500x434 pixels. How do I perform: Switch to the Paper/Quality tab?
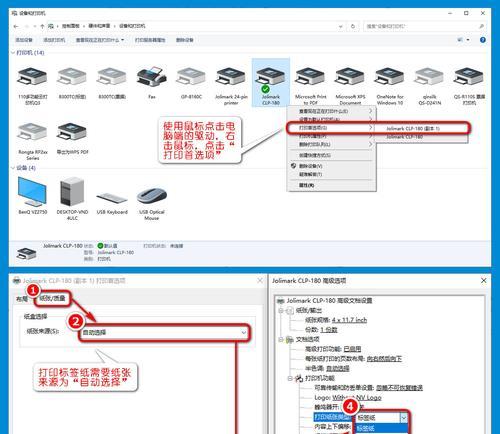[52, 298]
